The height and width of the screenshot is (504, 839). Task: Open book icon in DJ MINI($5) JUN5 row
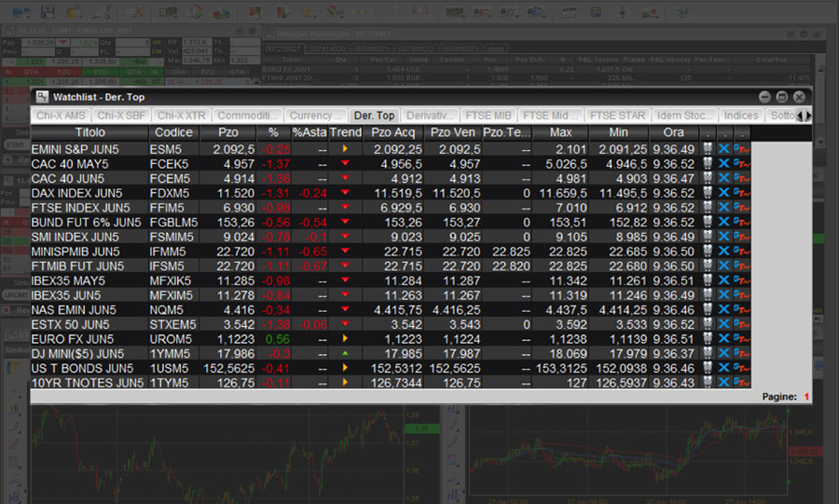tap(708, 353)
